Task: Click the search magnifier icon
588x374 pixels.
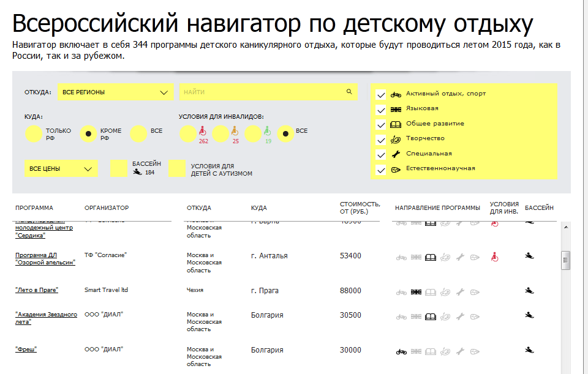Action: [349, 91]
